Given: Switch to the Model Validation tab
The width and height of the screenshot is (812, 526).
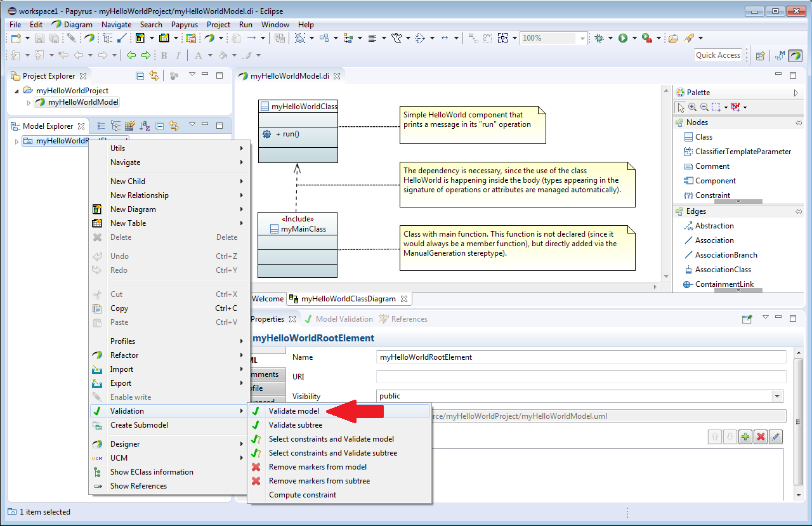Looking at the screenshot, I should click(339, 319).
